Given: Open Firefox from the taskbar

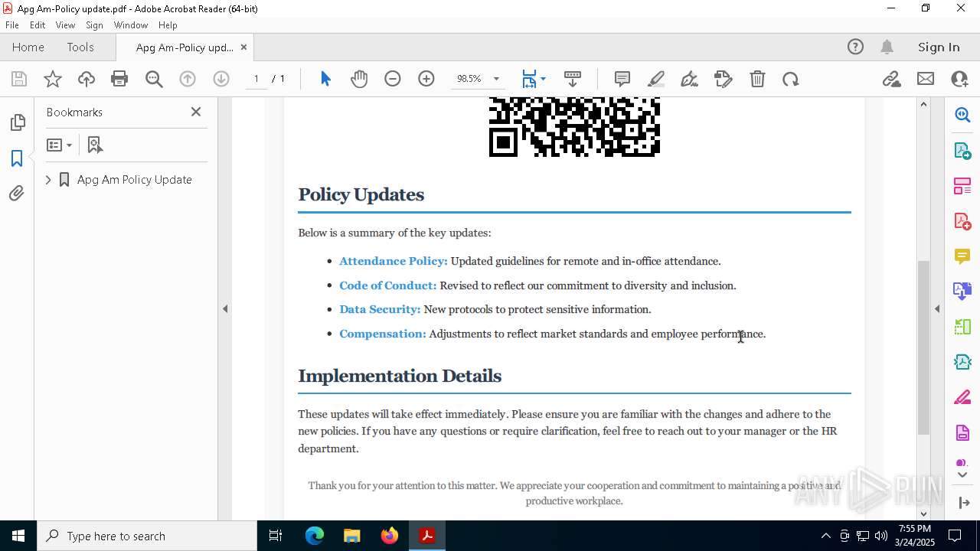Looking at the screenshot, I should 390,536.
